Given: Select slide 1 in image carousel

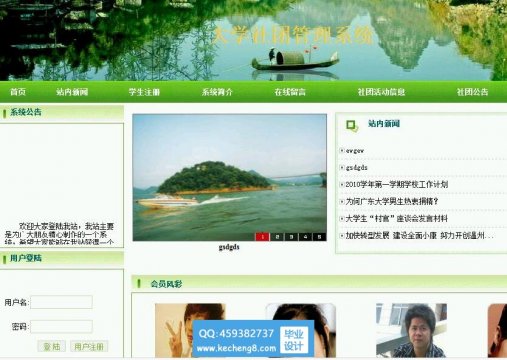Looking at the screenshot, I should [x=262, y=237].
